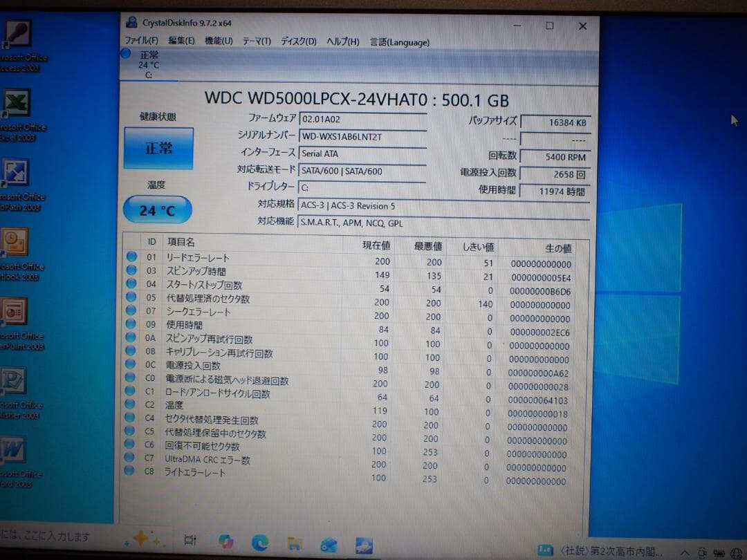Screen dimensions: 747x560
Task: Open File Explorer from the taskbar
Action: (x=295, y=543)
